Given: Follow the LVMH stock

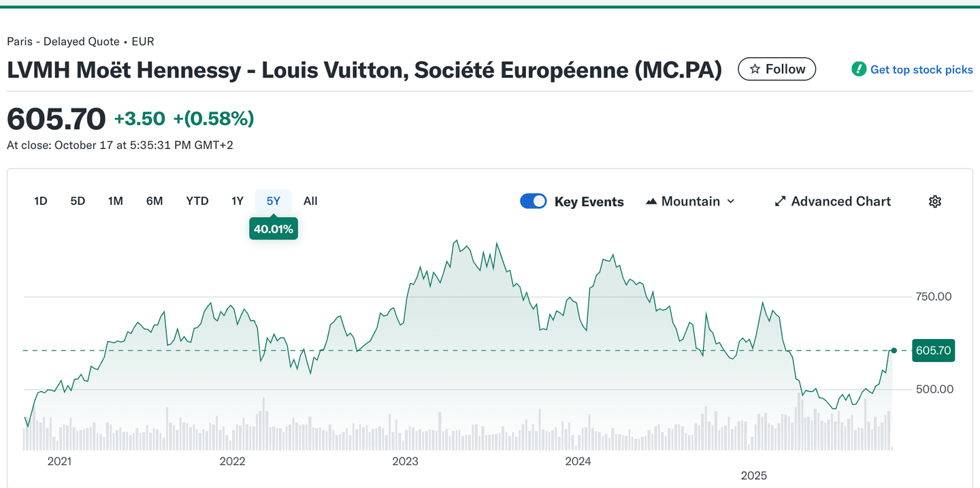Looking at the screenshot, I should [777, 69].
